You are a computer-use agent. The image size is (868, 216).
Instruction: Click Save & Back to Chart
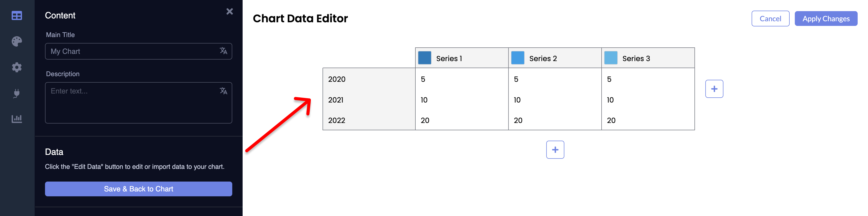(x=138, y=189)
